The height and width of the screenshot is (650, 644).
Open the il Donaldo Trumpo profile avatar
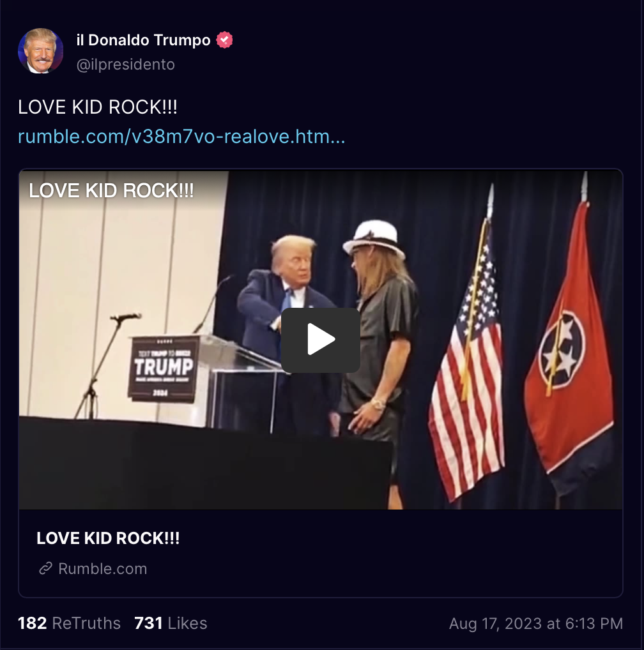41,51
